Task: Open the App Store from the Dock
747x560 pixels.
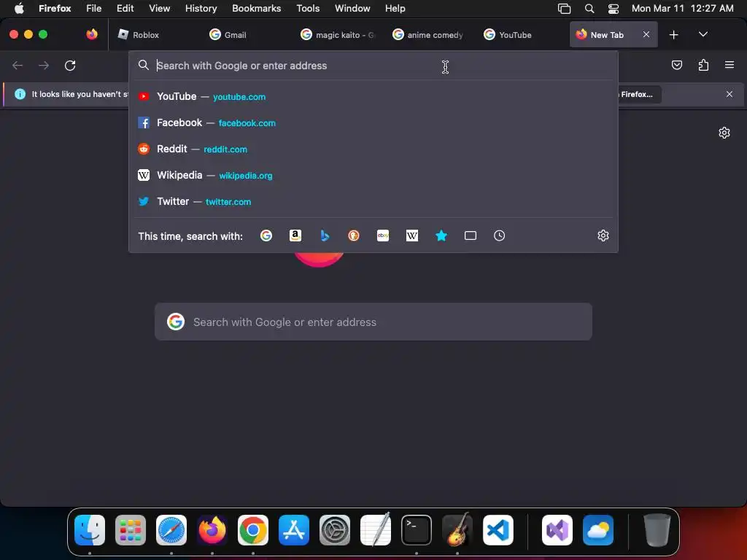Action: coord(294,529)
